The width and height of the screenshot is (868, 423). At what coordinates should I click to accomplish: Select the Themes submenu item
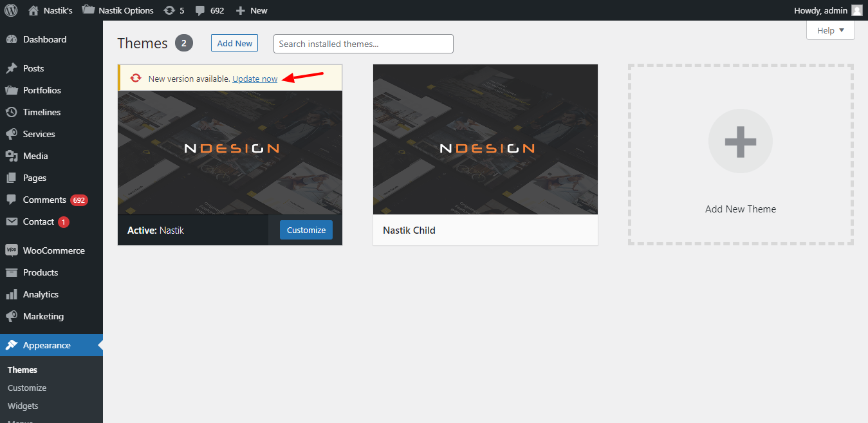(22, 369)
